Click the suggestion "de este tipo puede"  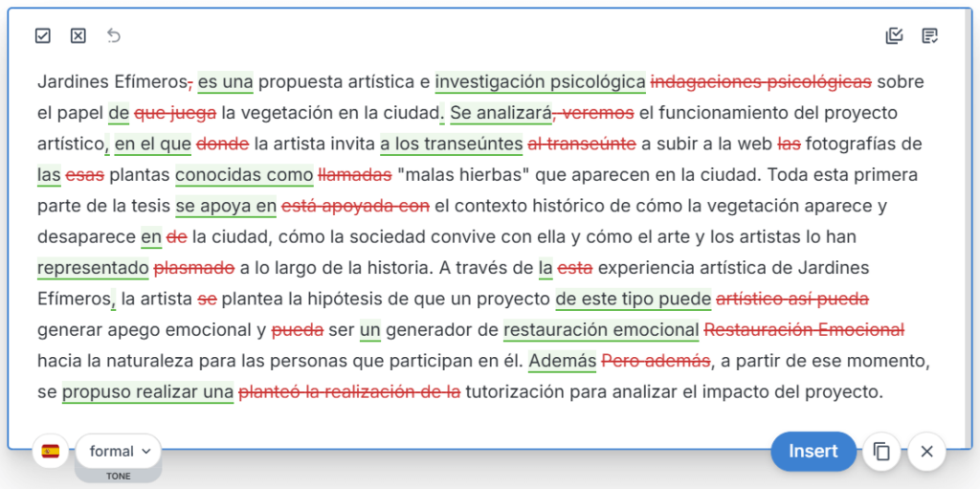(x=633, y=299)
